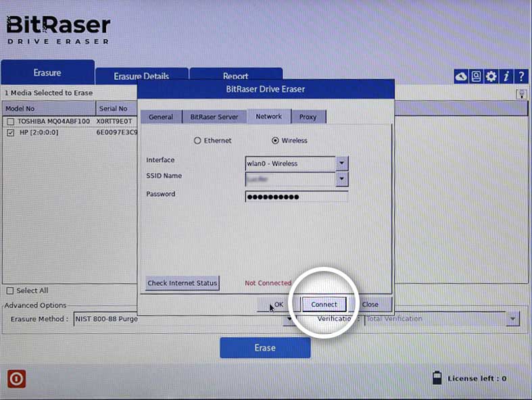Click the Serial No column header

pos(117,109)
